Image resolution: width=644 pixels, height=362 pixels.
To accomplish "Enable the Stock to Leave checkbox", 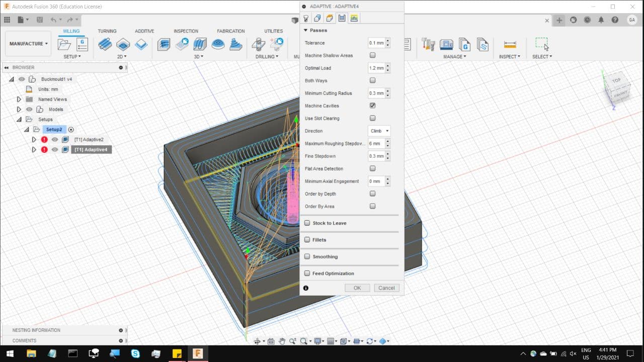I will tap(307, 223).
